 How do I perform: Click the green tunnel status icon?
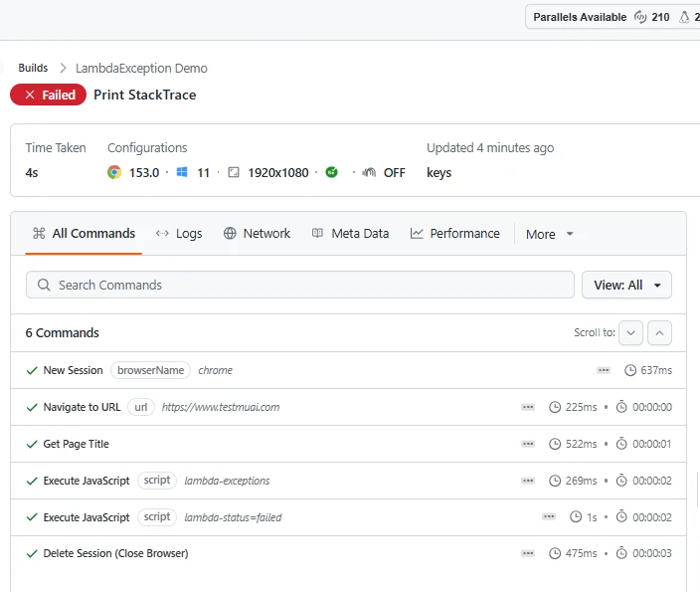click(x=332, y=172)
